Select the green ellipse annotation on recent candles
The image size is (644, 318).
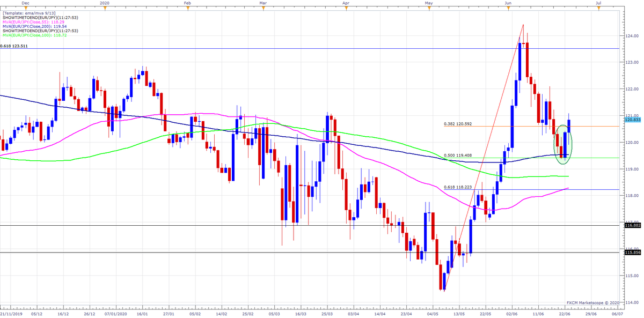[562, 146]
